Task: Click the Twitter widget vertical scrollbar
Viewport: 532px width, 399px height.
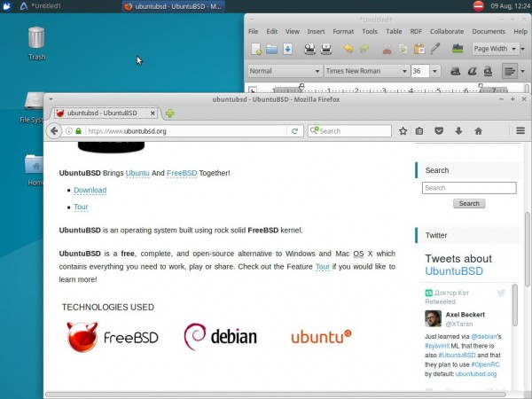Action: tap(514, 305)
